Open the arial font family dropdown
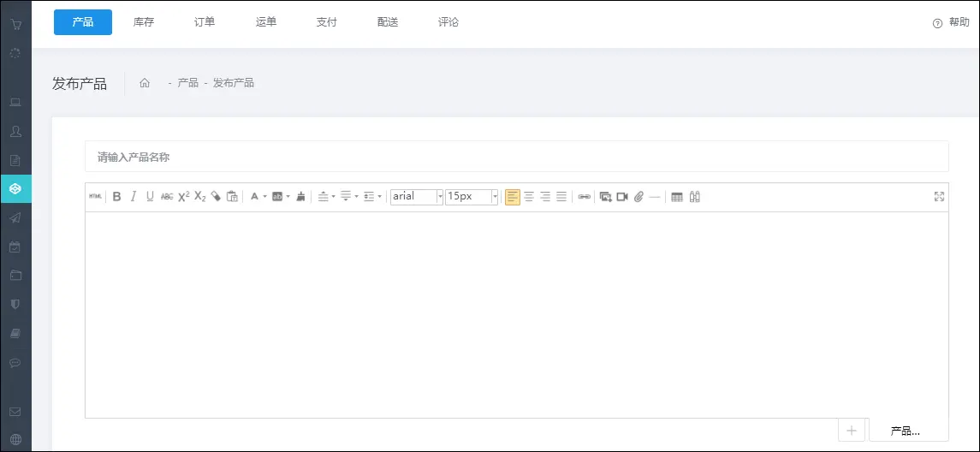Screen dimensions: 980x452 [x=417, y=197]
